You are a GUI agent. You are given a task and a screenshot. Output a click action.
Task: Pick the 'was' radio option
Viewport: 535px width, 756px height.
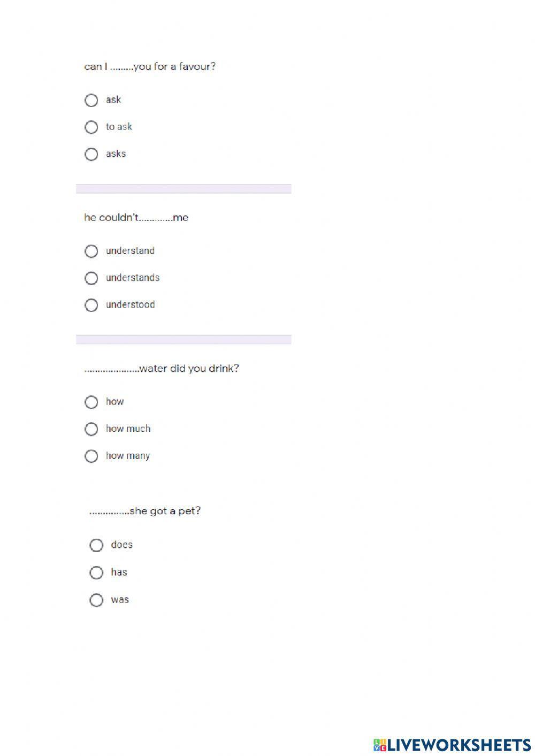(x=96, y=600)
